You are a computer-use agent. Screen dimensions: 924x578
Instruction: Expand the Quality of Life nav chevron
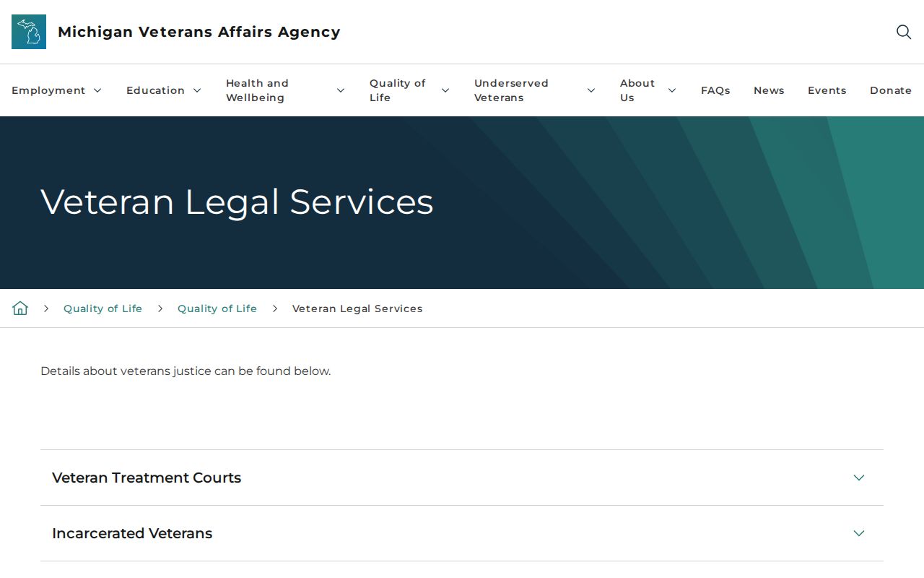[445, 90]
